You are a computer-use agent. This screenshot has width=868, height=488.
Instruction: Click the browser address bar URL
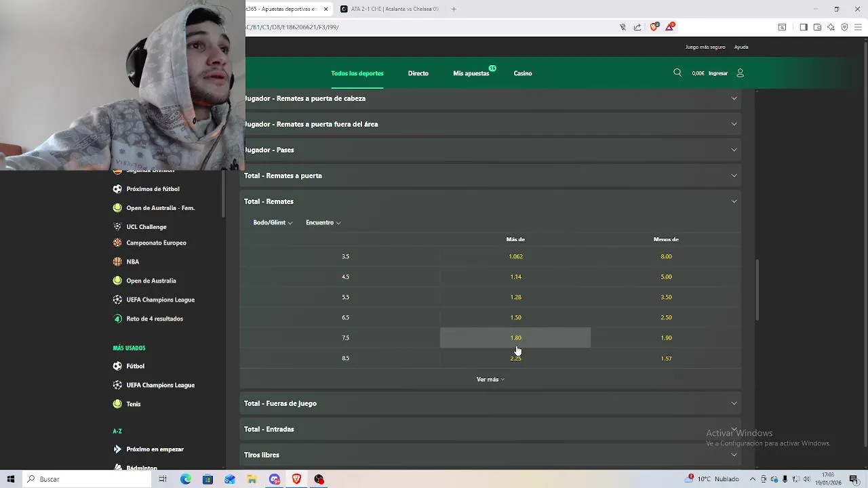(292, 27)
